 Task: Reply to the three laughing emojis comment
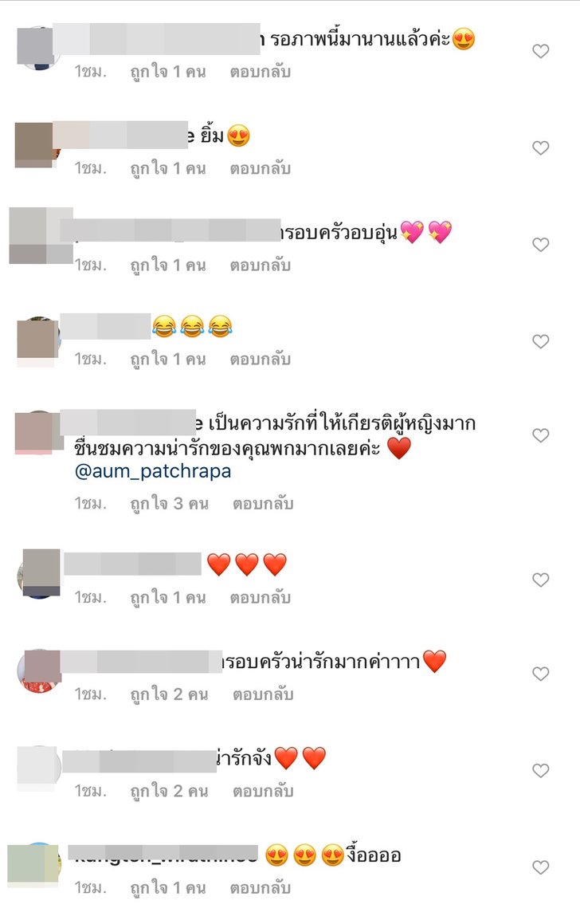pyautogui.click(x=261, y=359)
